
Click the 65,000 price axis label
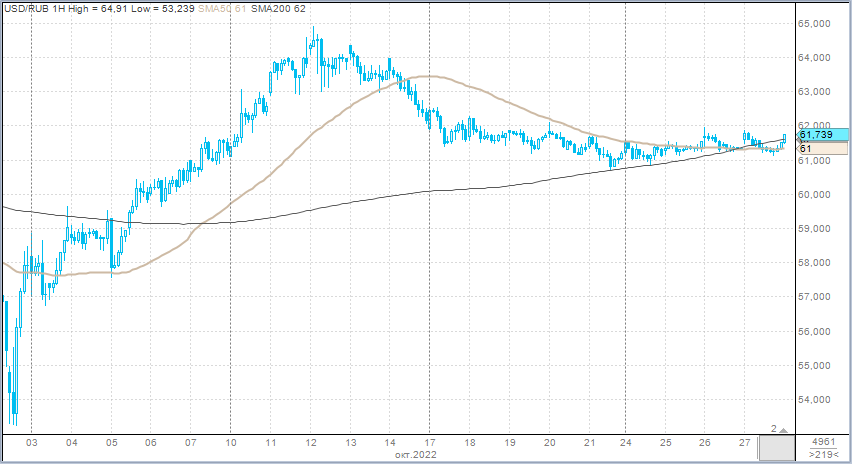coord(817,24)
